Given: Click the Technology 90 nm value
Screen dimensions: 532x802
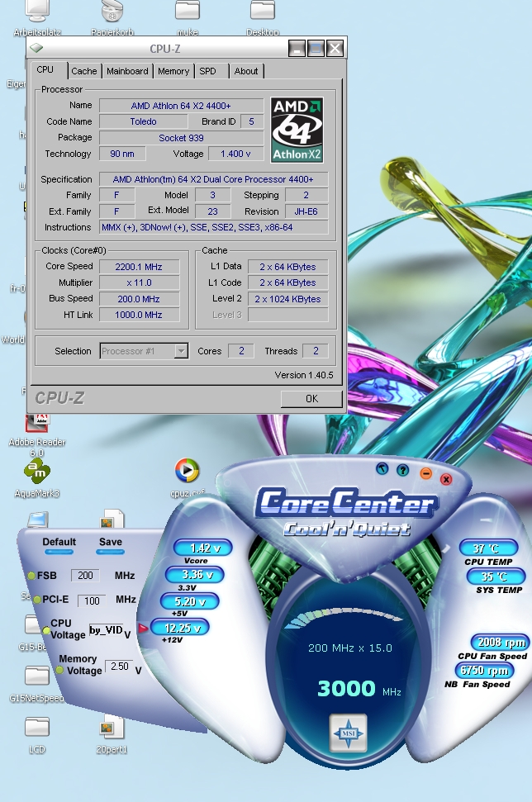Looking at the screenshot, I should [x=122, y=154].
